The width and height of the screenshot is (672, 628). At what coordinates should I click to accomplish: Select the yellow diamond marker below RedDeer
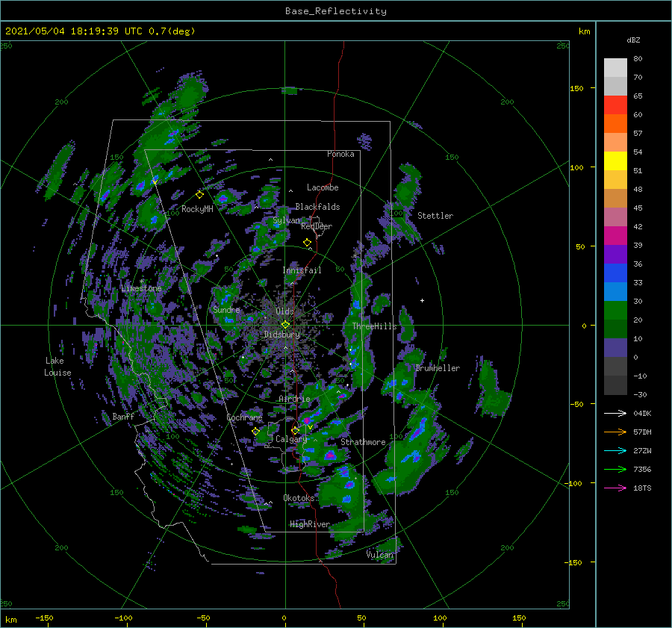307,243
